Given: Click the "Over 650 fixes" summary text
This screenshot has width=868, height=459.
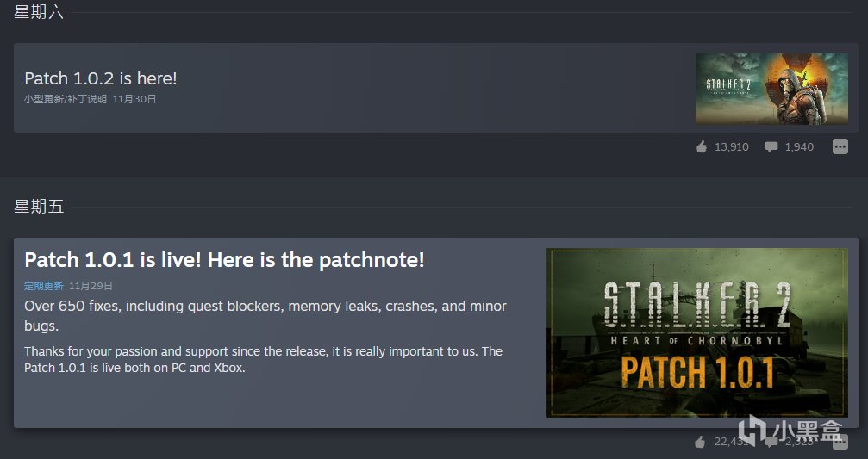Looking at the screenshot, I should [x=265, y=316].
